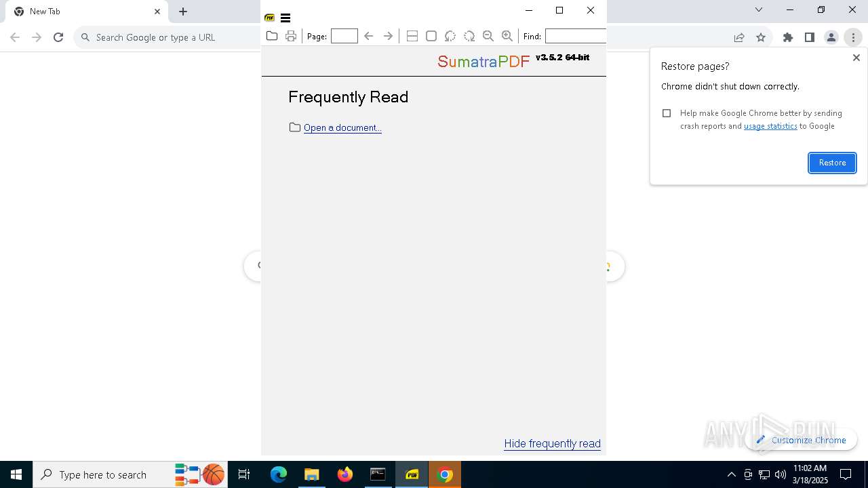Screen dimensions: 868x488
Task: Click the Find text field
Action: tap(576, 36)
